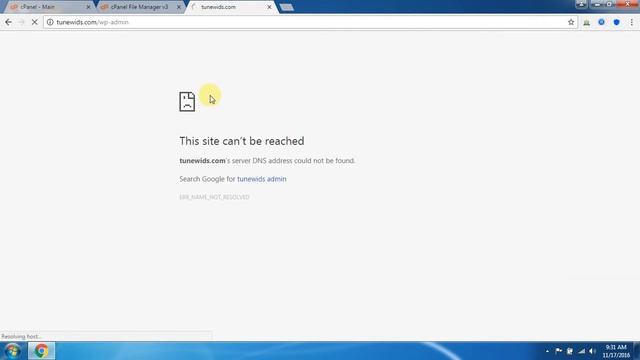Click the green extension icon next to star
Image resolution: width=640 pixels, height=360 pixels.
point(587,22)
